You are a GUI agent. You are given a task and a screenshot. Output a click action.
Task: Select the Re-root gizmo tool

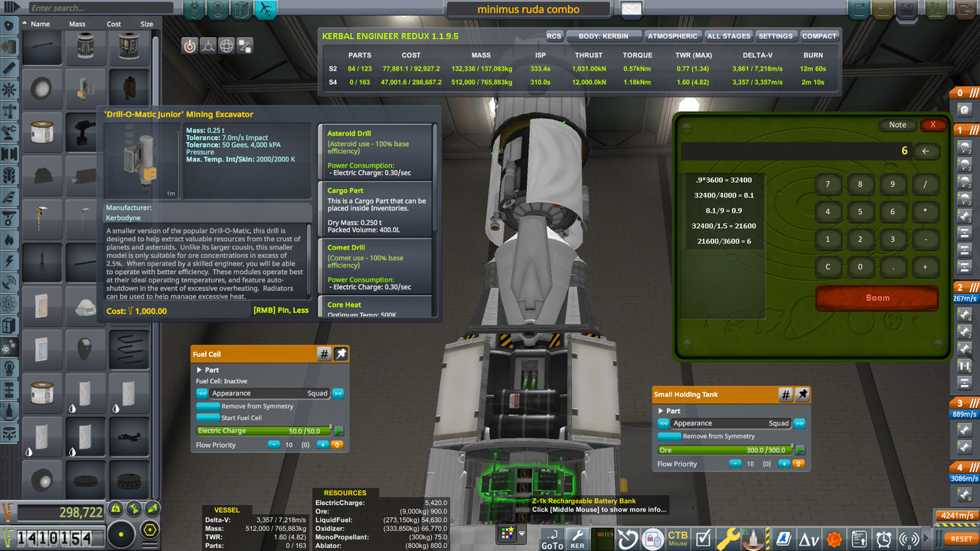pyautogui.click(x=245, y=46)
